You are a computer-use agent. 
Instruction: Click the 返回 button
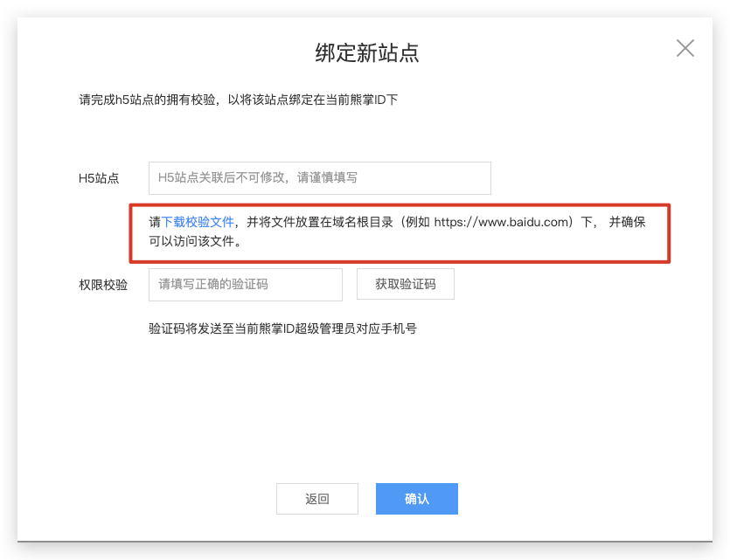click(316, 499)
